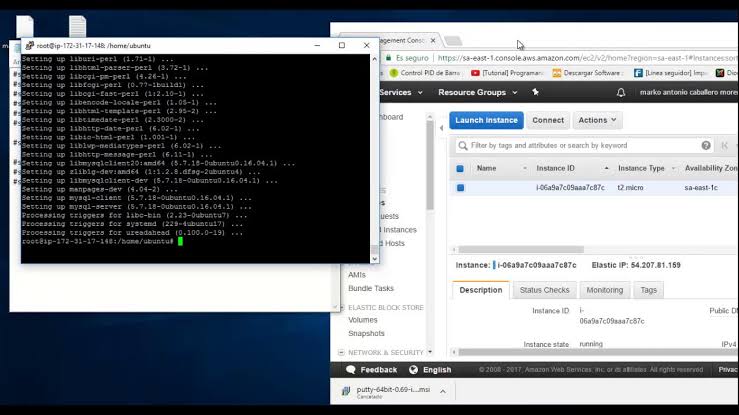The image size is (739, 415).
Task: Click the instance state running value
Action: [x=591, y=344]
